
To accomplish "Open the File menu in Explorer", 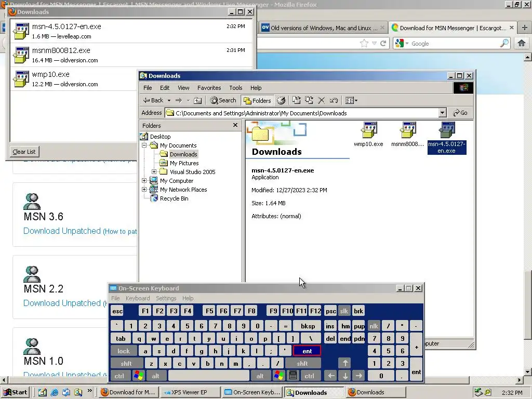I will coord(148,88).
